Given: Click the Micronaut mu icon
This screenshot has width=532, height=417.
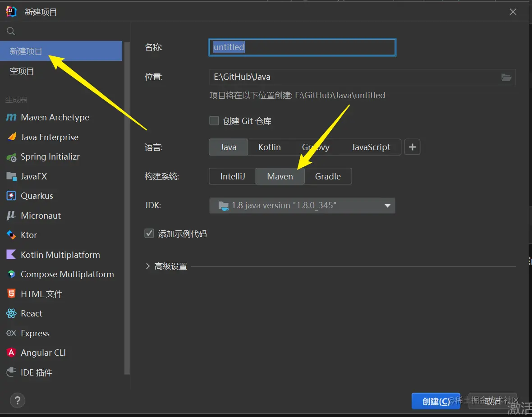Looking at the screenshot, I should click(11, 215).
